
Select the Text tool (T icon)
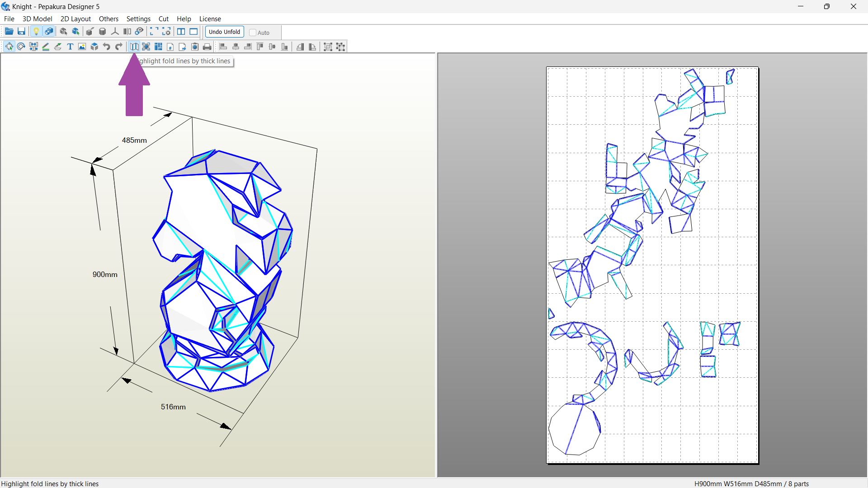(x=70, y=47)
